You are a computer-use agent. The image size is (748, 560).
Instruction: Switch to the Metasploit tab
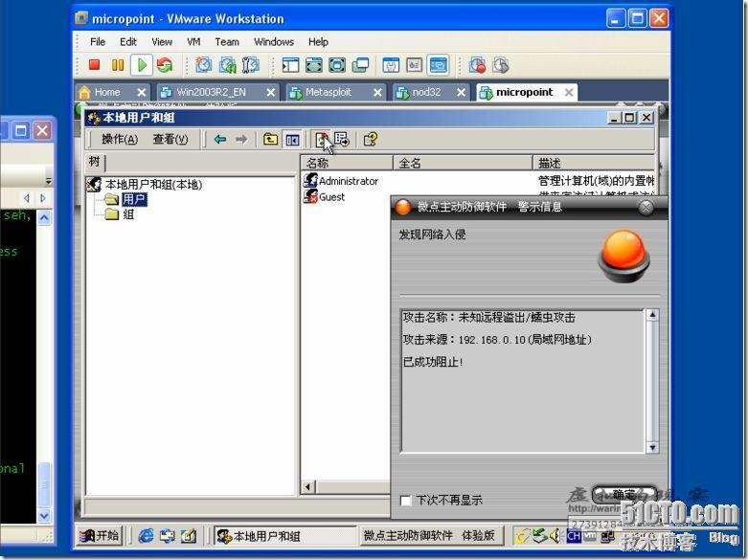tap(329, 92)
